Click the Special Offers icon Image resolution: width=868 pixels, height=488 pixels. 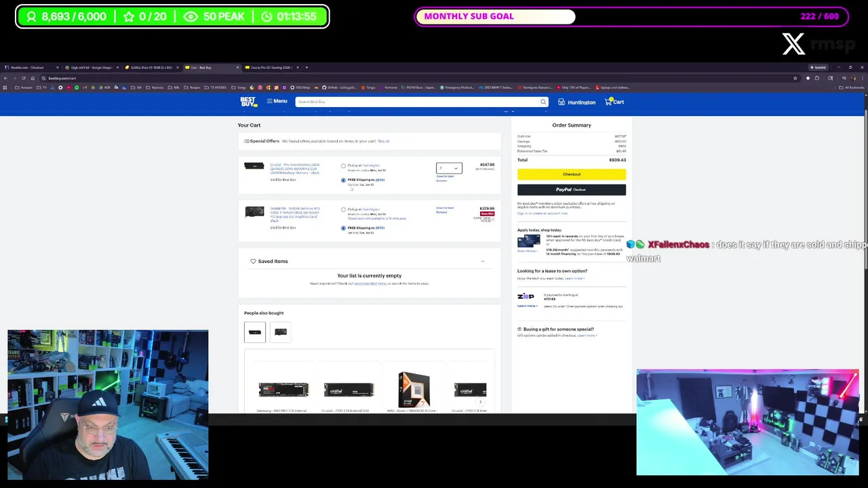247,141
